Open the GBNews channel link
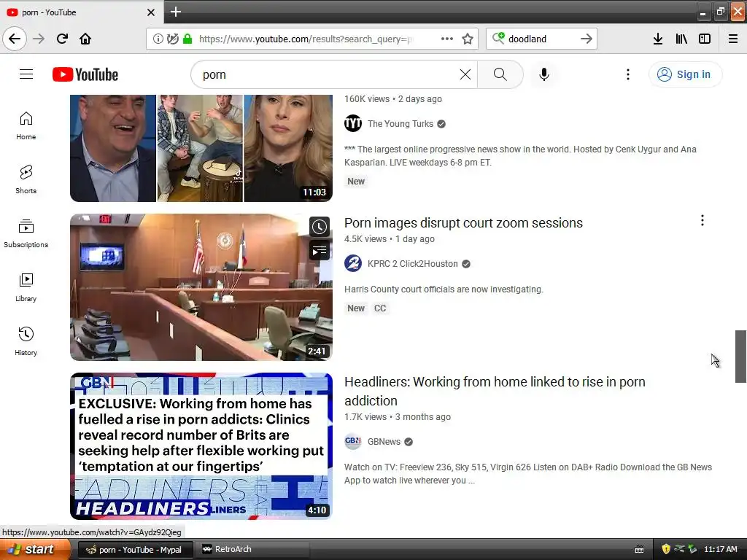The width and height of the screenshot is (747, 560). [x=384, y=441]
